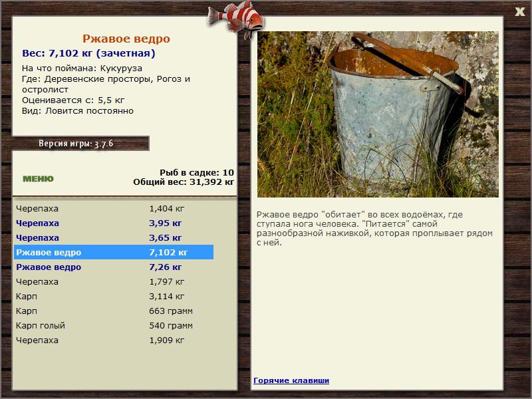Select the Карп 663 грамм entry
This screenshot has height=399, width=532.
[x=113, y=311]
